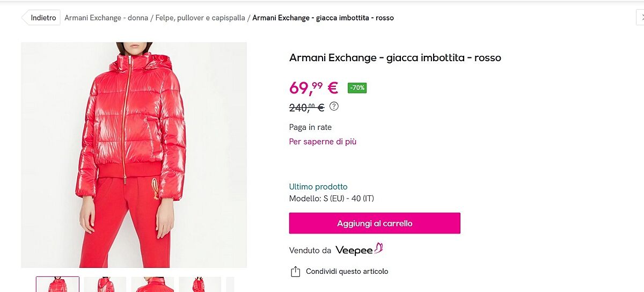Click the back arrow on Indietro

[24, 18]
